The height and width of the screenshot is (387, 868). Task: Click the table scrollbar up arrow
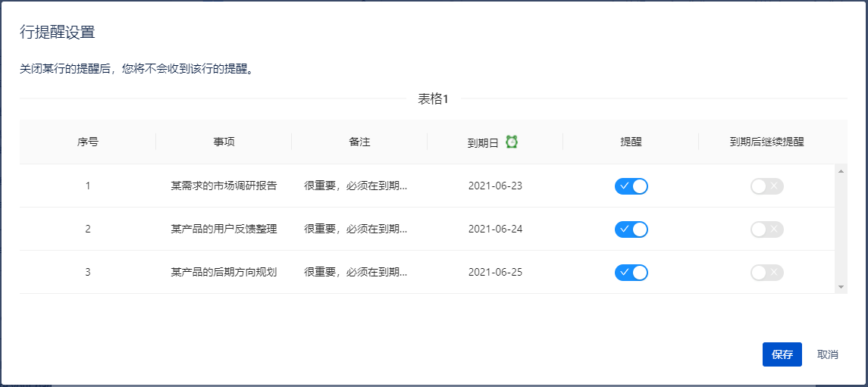(841, 170)
